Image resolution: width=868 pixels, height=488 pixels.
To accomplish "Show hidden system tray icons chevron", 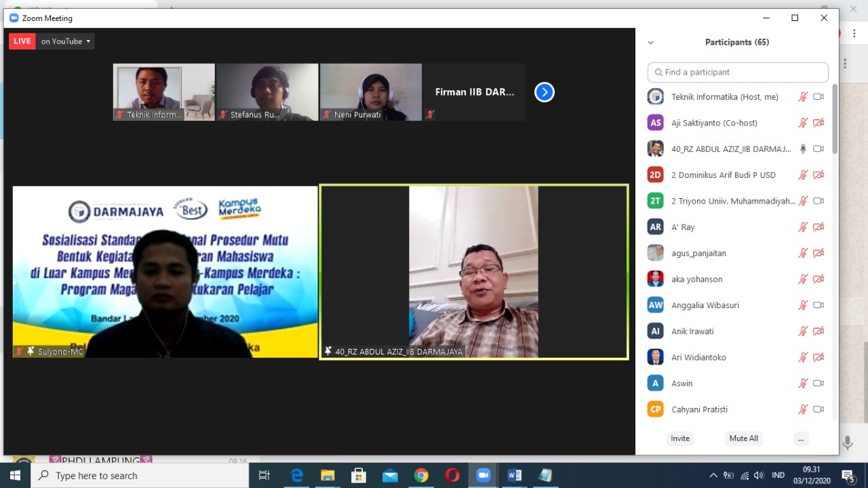I will coord(713,475).
